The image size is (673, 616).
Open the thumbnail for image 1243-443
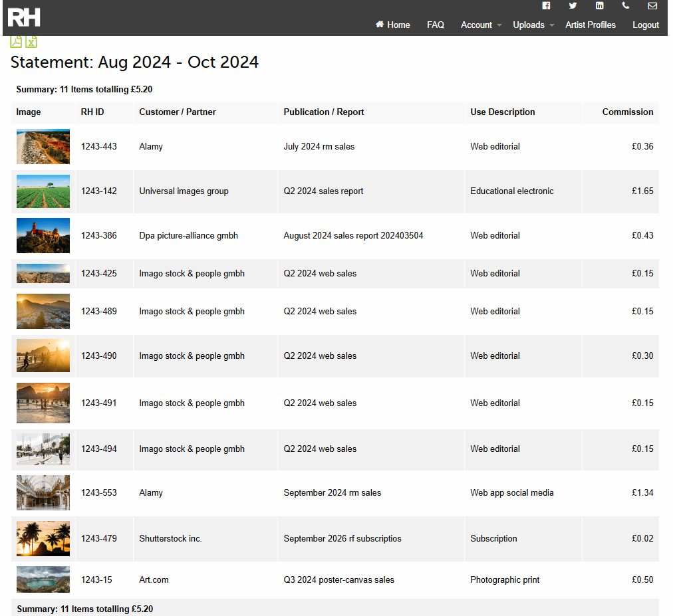(43, 147)
